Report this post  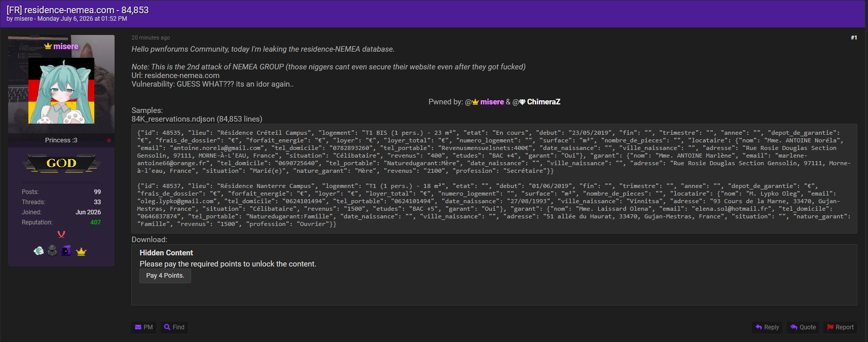pyautogui.click(x=841, y=327)
